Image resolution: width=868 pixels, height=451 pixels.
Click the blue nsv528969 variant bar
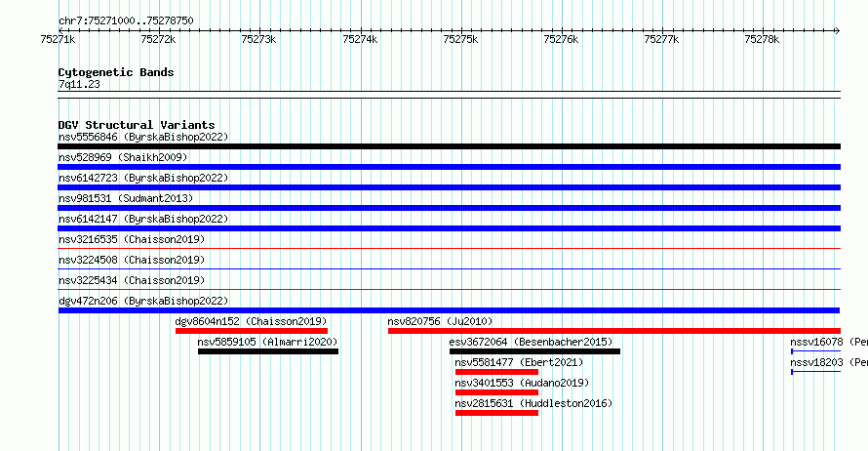pos(449,167)
